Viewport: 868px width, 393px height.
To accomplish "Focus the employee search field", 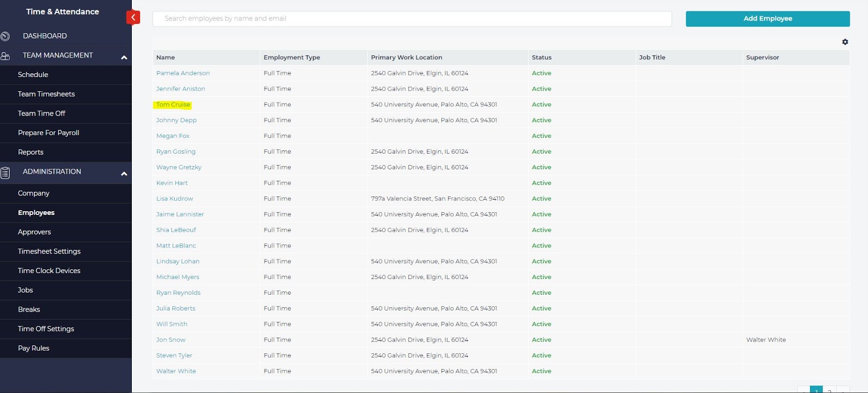I will [412, 18].
